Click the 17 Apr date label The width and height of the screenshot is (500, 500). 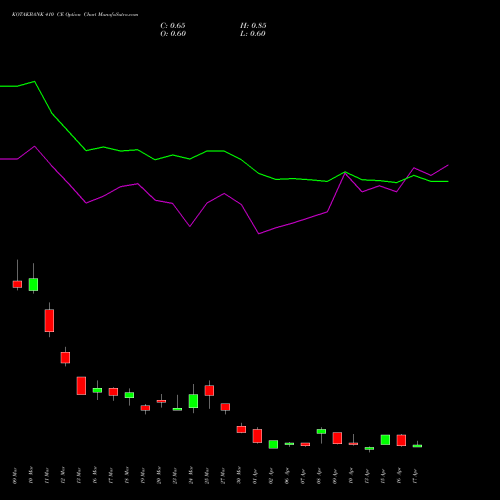415,476
